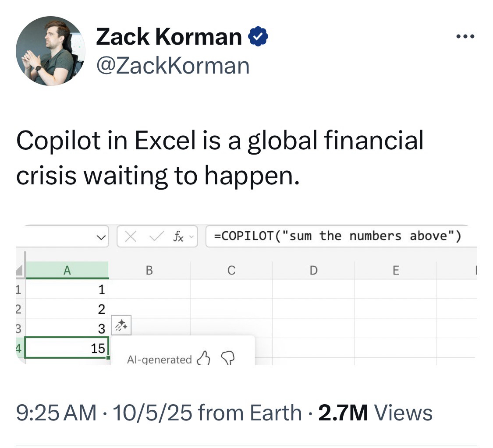Select cell A4 containing 15
Screen dimensions: 493x448
click(67, 348)
